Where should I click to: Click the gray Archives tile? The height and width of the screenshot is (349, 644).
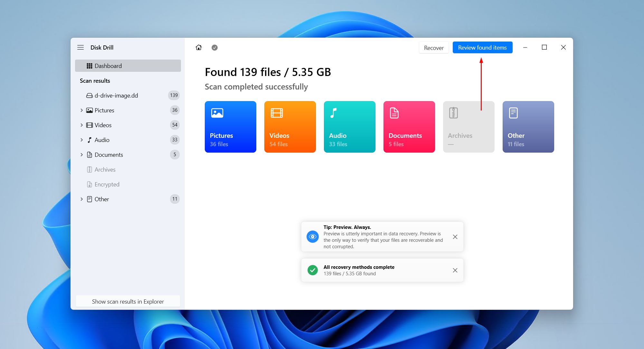point(469,127)
